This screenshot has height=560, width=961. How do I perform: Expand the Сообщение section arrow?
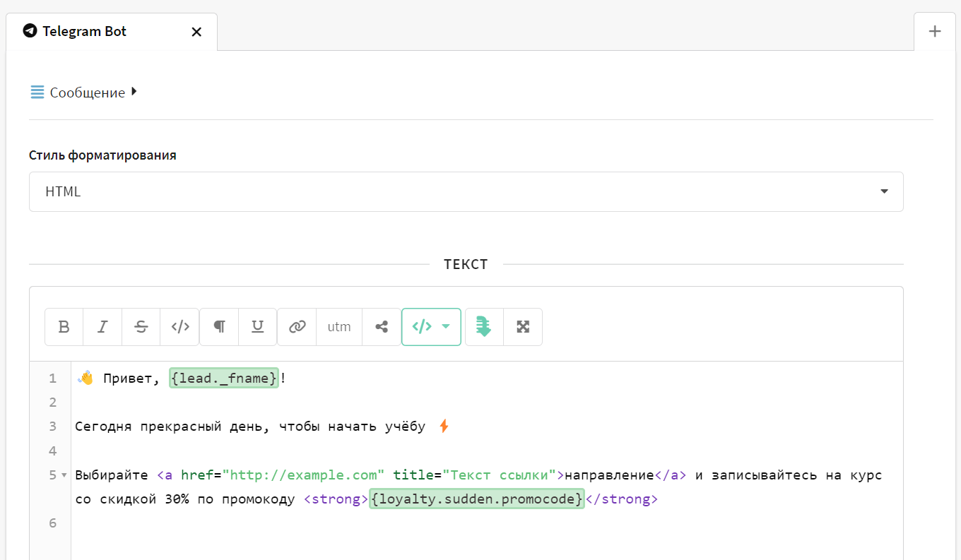(x=134, y=91)
